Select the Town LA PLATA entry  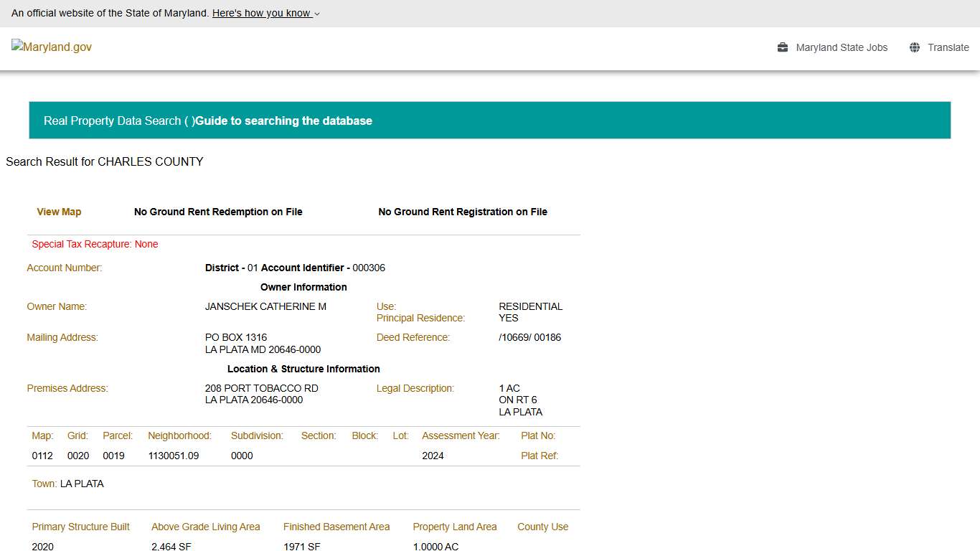67,484
